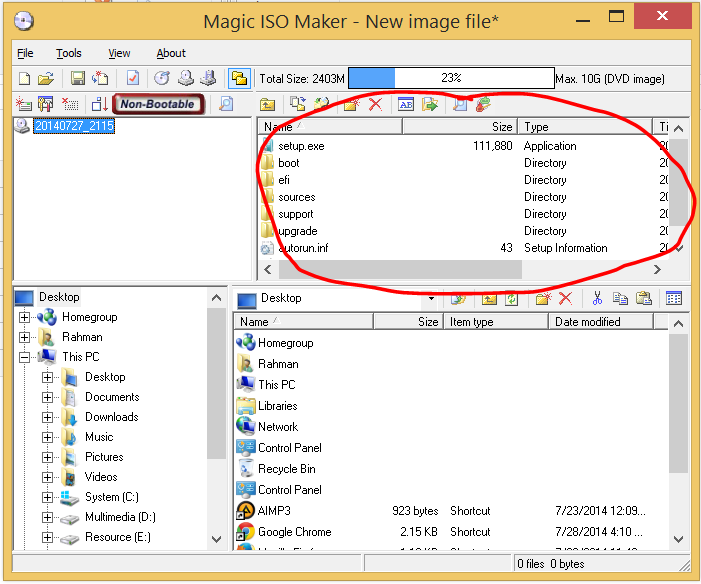Select the 20140727_2115 image root node
Viewport: 701px width, 584px height.
tap(74, 126)
